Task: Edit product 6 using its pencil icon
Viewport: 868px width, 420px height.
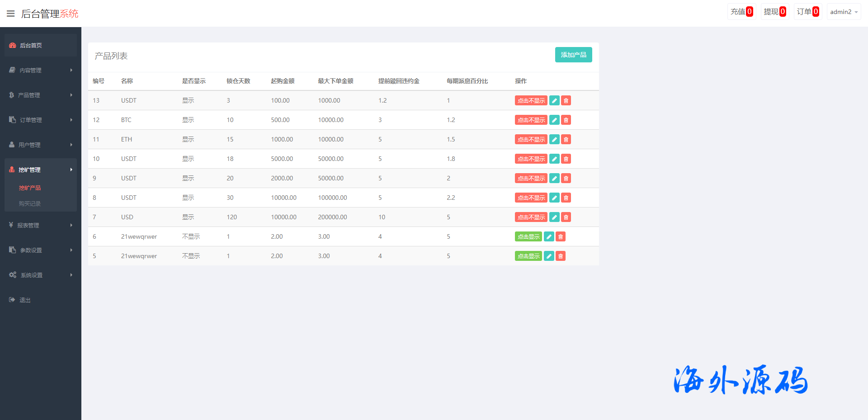Action: [x=549, y=236]
